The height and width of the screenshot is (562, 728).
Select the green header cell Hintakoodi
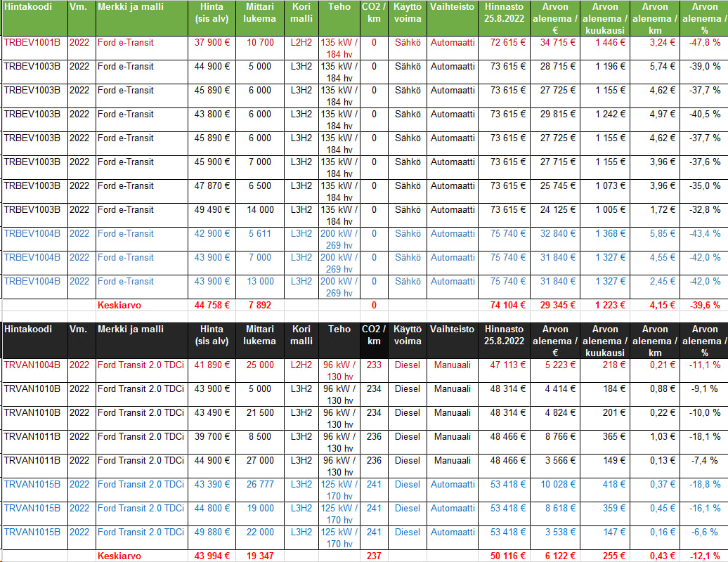tap(35, 18)
